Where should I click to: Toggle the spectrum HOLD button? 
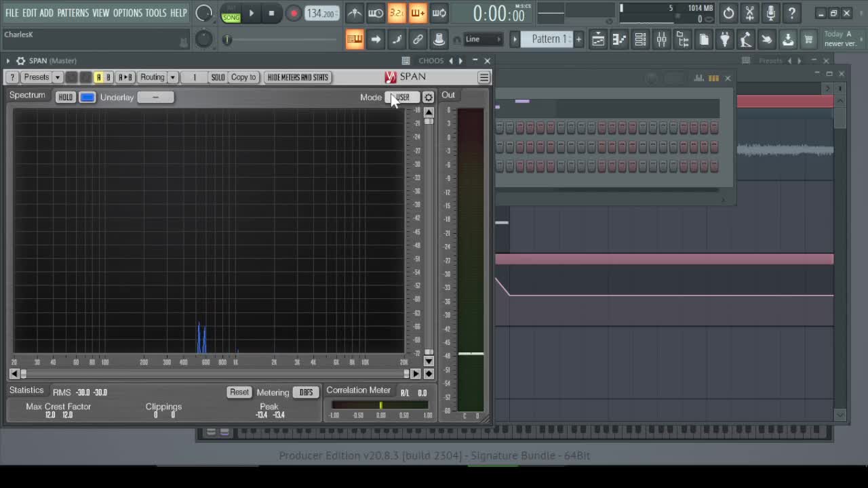click(65, 98)
